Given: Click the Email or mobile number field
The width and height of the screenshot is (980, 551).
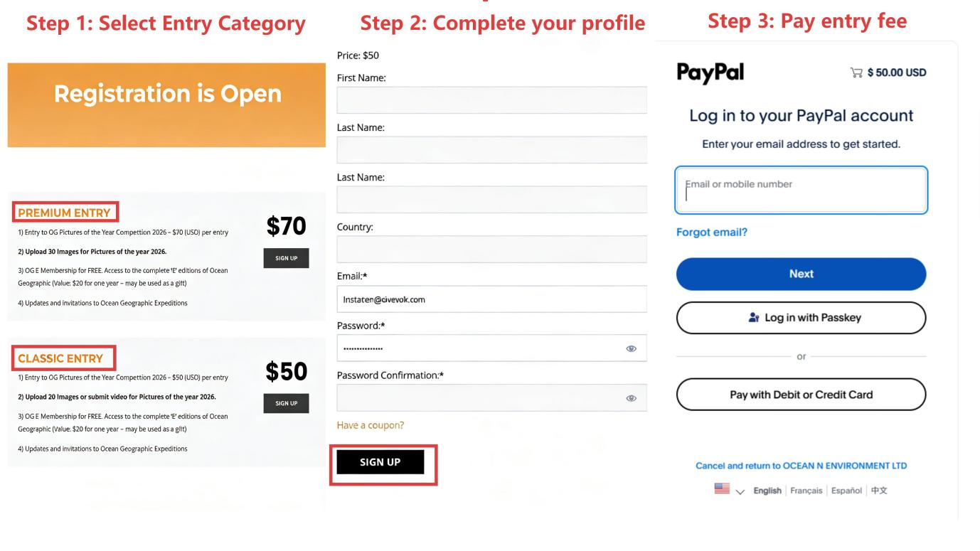Looking at the screenshot, I should click(801, 190).
